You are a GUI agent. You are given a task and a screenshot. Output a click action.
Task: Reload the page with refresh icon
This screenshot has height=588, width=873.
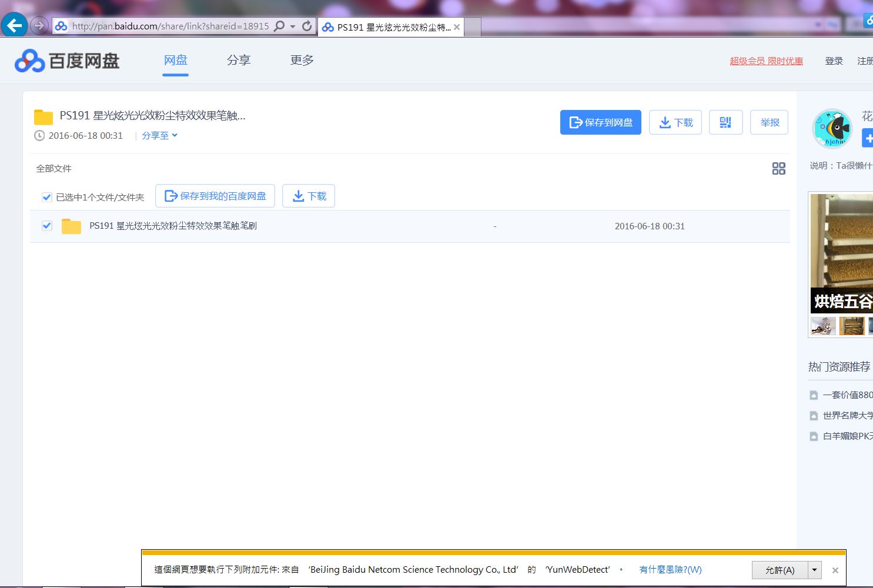pos(307,26)
